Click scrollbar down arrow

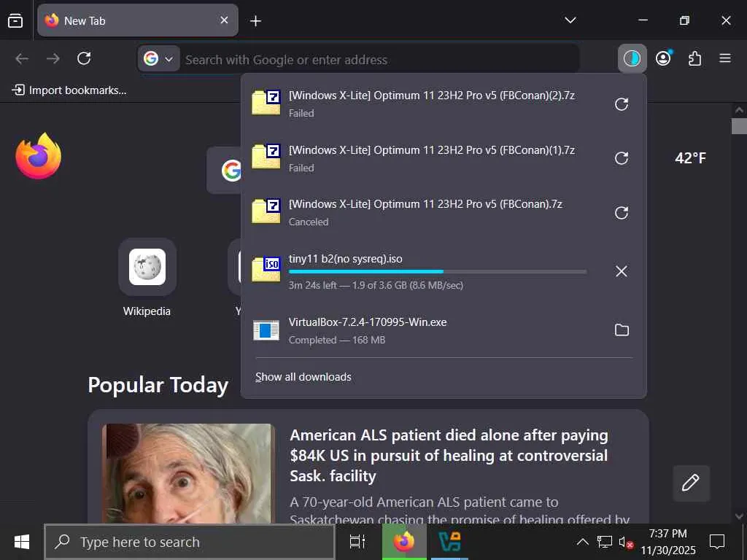click(x=739, y=516)
